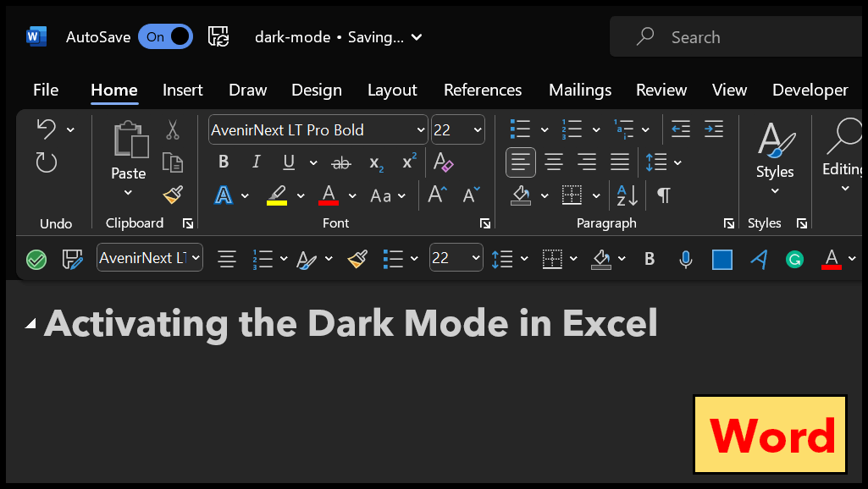
Task: Expand the Undo history dropdown arrow
Action: 70,129
